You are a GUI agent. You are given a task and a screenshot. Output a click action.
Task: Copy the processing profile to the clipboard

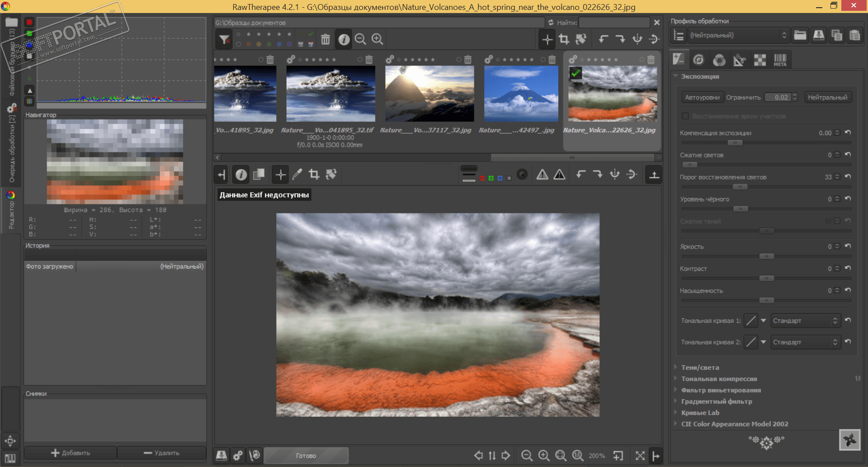click(837, 35)
